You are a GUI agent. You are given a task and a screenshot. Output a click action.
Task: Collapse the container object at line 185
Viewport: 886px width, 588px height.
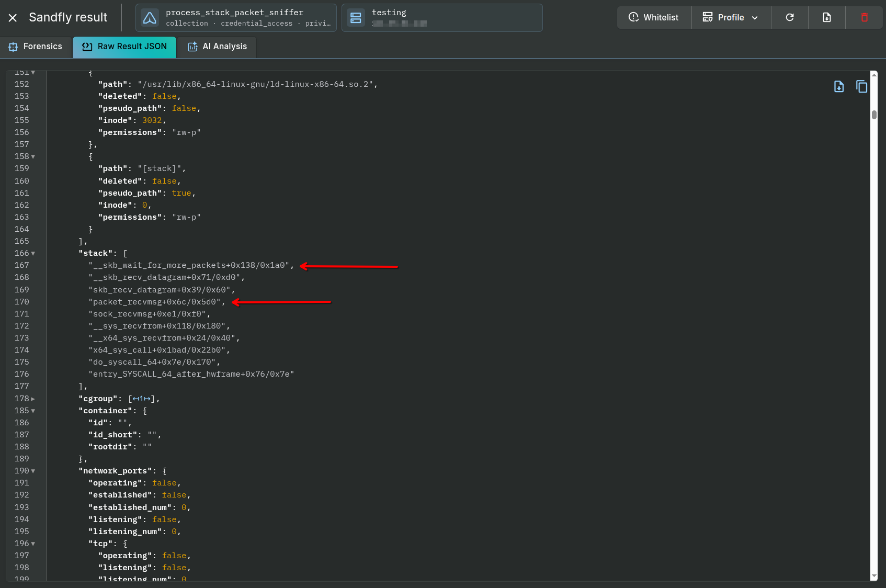pos(33,411)
